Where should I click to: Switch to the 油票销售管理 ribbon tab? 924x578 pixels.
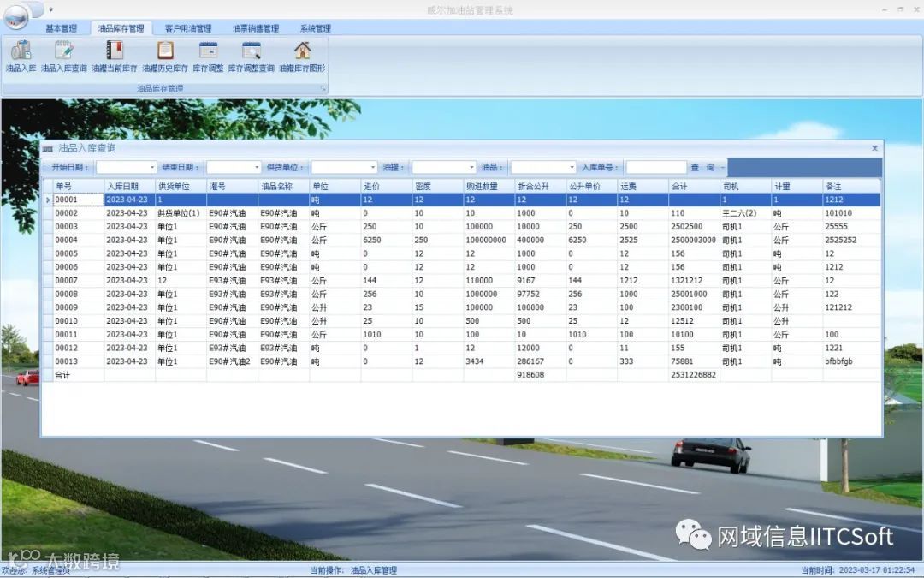point(256,28)
